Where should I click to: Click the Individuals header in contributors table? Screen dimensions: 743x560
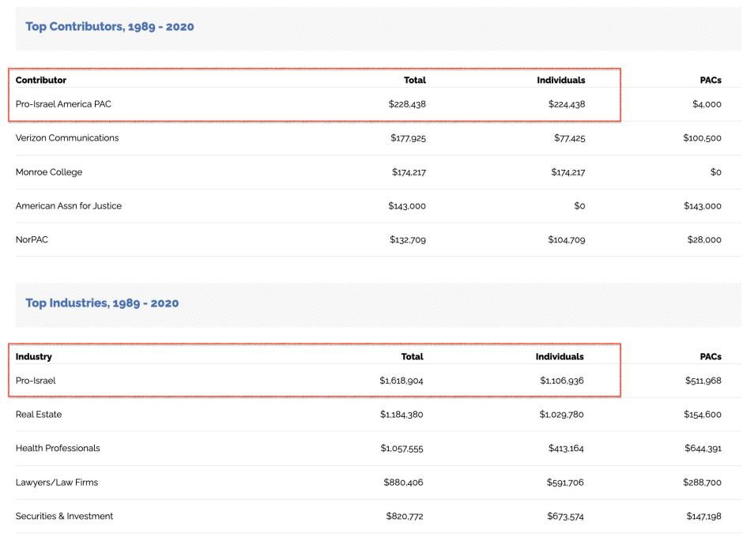[x=561, y=80]
